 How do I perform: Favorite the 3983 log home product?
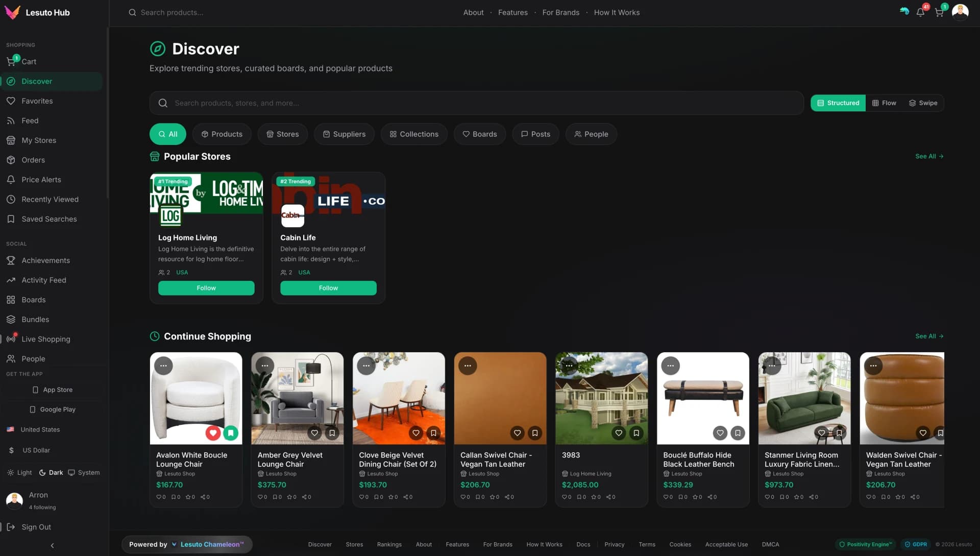click(x=619, y=433)
